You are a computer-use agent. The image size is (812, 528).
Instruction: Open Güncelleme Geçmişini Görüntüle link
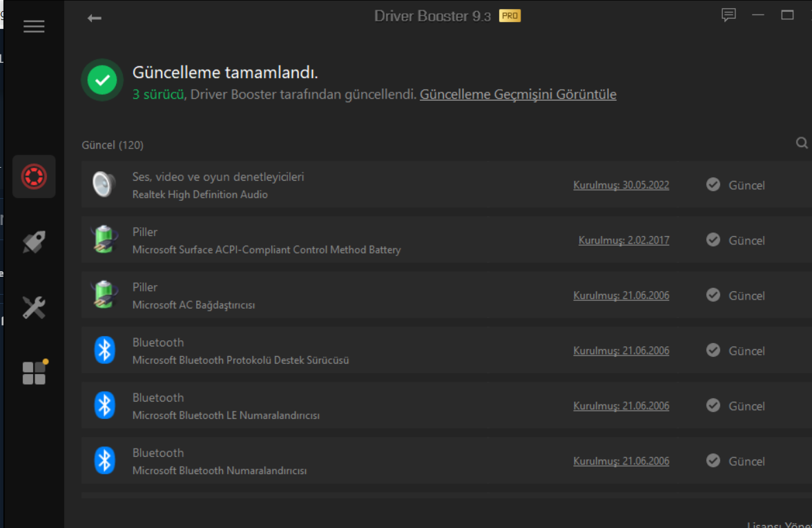coord(518,94)
